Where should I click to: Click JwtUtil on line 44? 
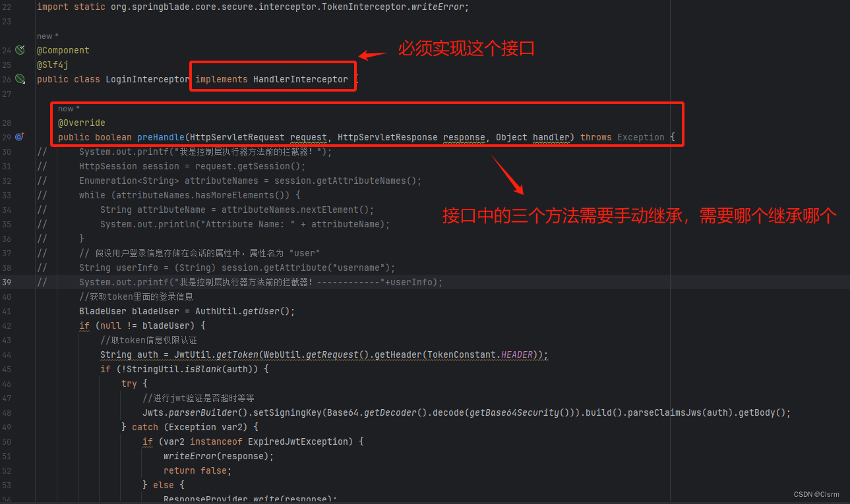click(193, 354)
